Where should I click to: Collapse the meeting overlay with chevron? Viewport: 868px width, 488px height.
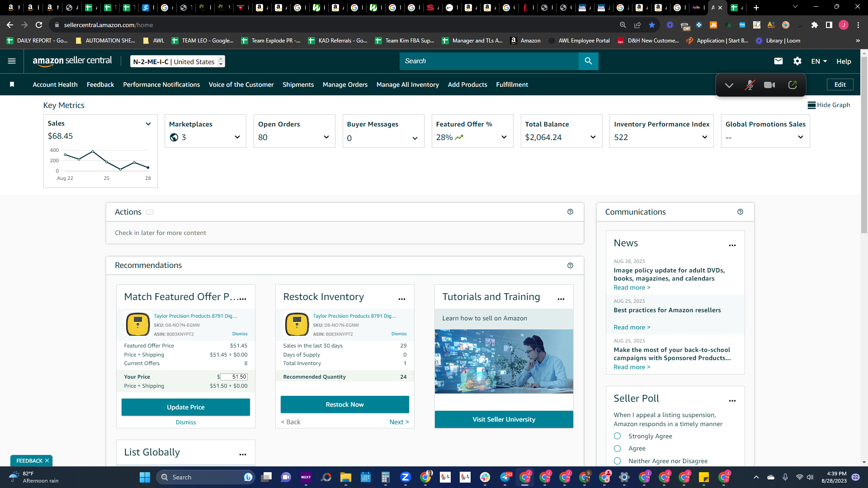tap(729, 85)
